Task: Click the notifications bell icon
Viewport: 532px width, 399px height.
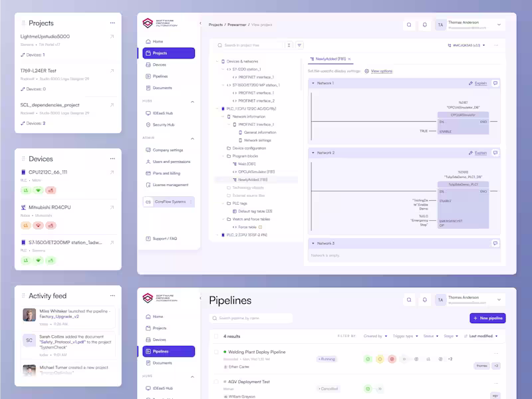Action: [x=424, y=24]
